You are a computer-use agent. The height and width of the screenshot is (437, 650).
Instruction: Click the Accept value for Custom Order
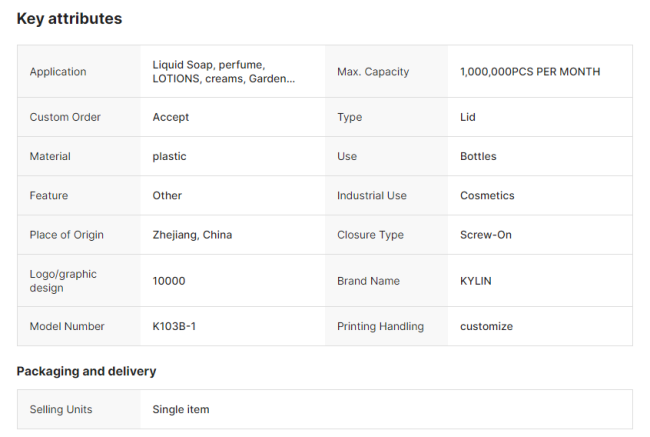click(x=171, y=117)
